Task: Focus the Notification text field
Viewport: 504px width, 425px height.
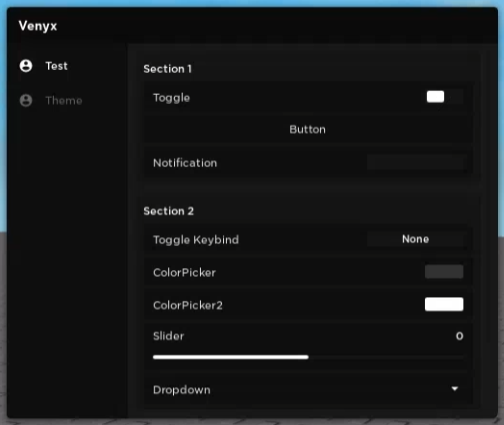Action: click(x=415, y=163)
